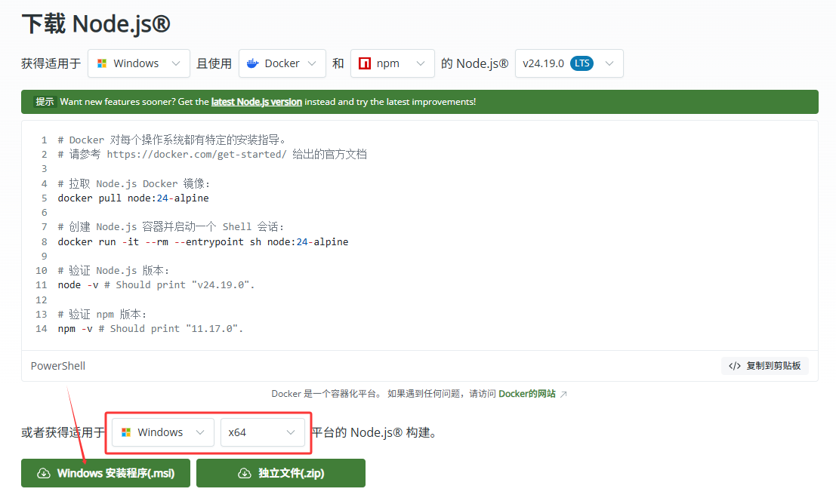
Task: Click code line "node -v # Should print"
Action: (156, 285)
